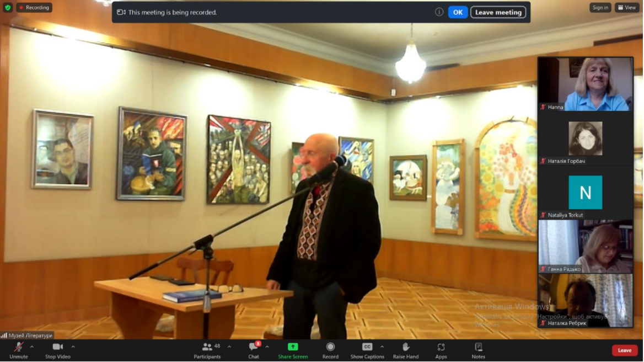644x362 pixels.
Task: Open the Chat panel
Action: pos(253,350)
